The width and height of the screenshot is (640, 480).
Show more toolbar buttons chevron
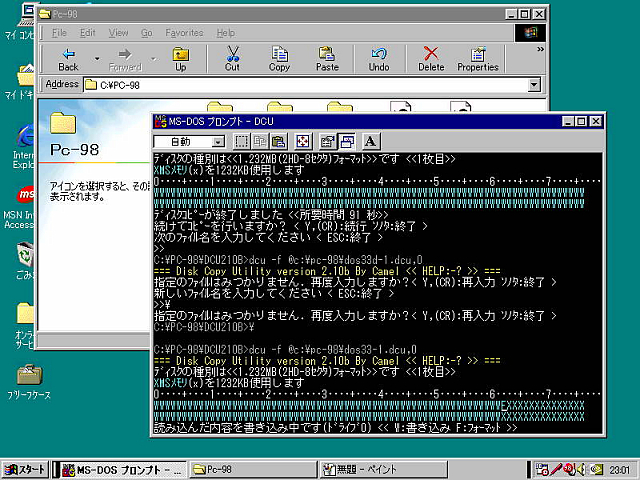coord(540,49)
